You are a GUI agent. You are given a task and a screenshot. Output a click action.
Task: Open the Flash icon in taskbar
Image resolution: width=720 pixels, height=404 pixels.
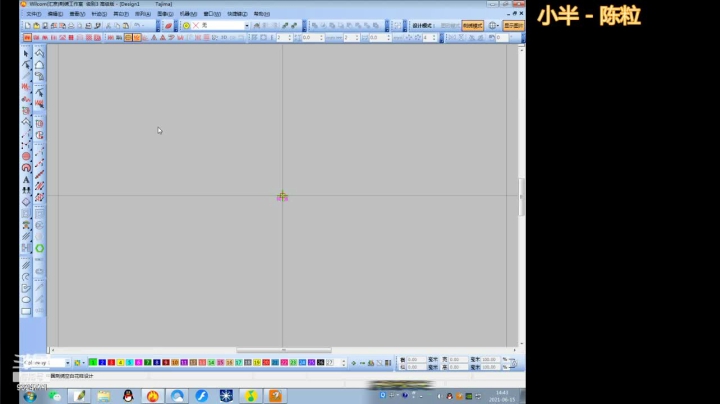click(202, 396)
